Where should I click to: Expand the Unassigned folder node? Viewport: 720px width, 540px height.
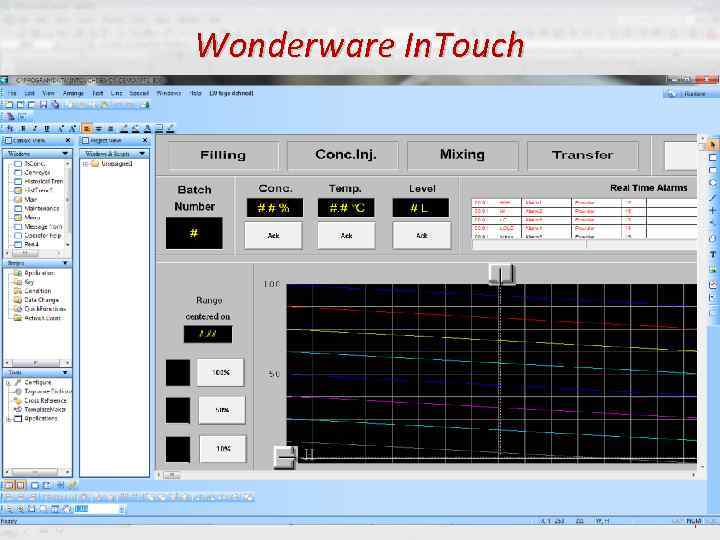(x=85, y=164)
